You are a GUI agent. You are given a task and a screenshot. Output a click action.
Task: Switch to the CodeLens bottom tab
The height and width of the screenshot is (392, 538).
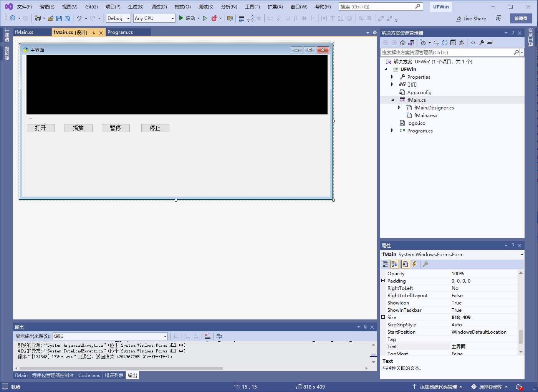tap(89, 375)
